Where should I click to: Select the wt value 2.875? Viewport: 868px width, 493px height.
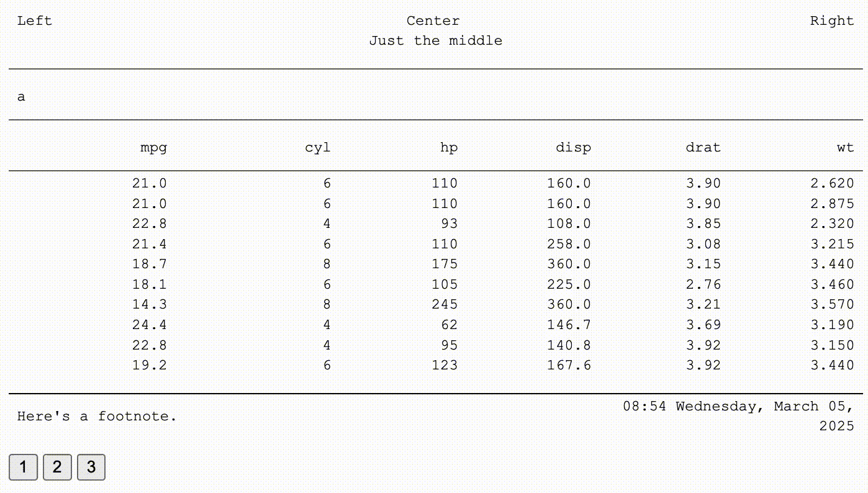pyautogui.click(x=832, y=204)
